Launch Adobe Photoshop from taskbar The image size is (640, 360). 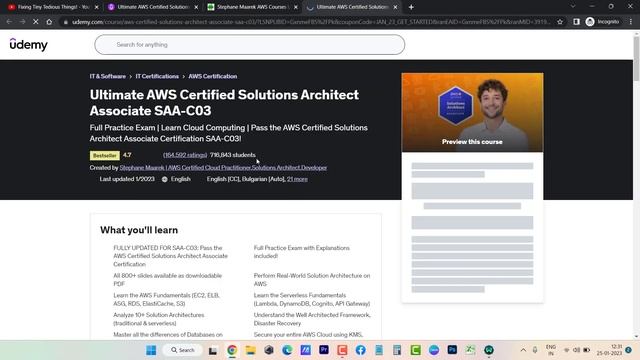pyautogui.click(x=452, y=350)
